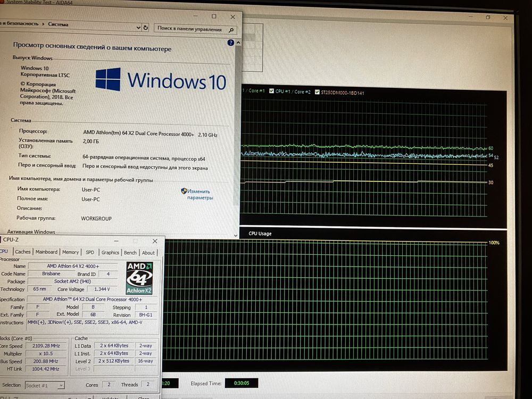Click the shield icon beside Изменить параметры
The image size is (532, 399).
184,191
